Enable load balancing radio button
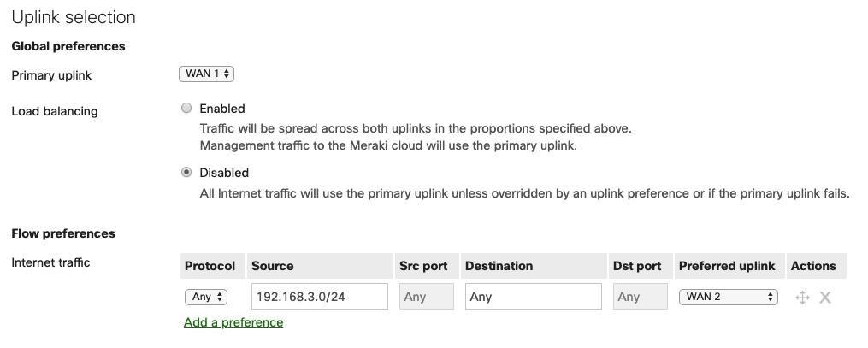Viewport: 868px width, 348px height. pos(186,109)
